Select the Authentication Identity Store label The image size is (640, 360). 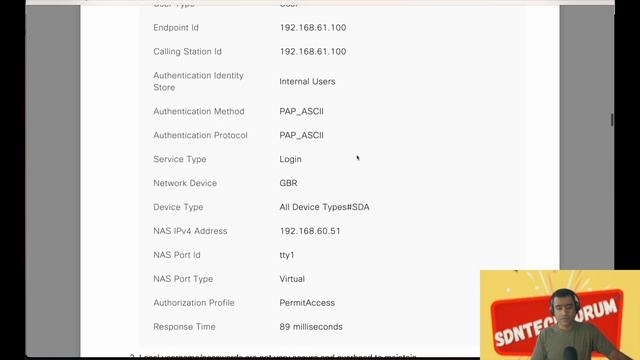point(198,81)
